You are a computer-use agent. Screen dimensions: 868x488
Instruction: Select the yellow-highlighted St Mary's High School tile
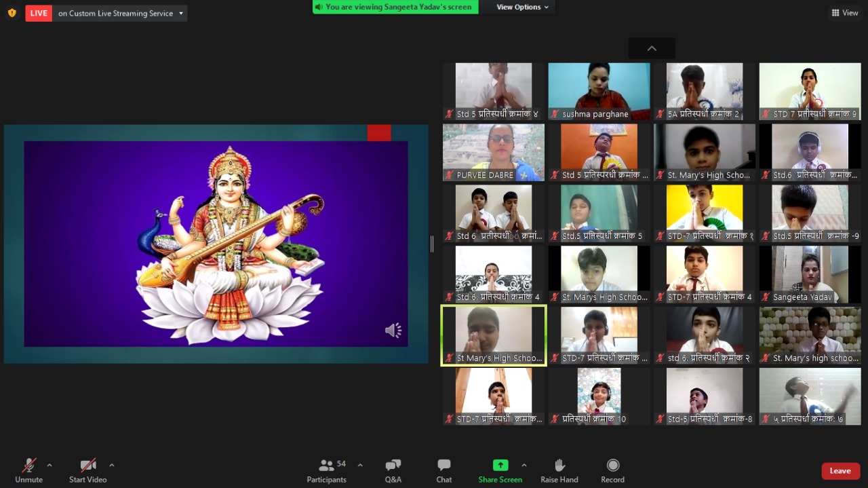[494, 335]
